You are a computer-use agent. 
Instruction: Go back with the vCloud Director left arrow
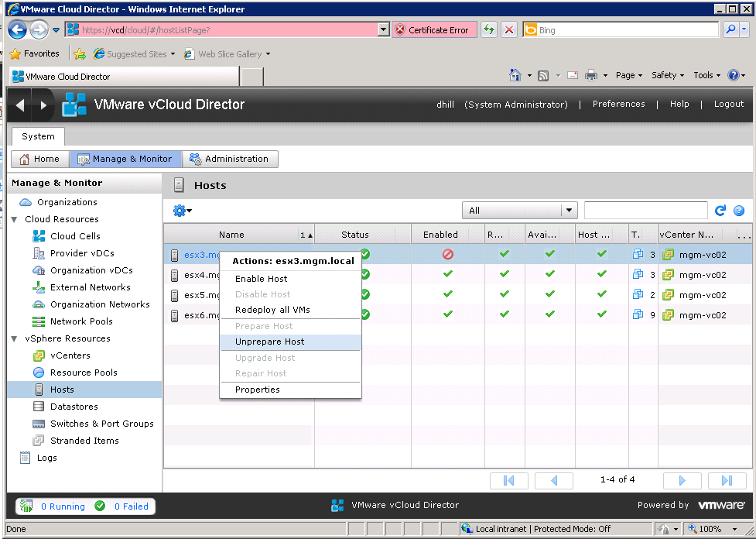pyautogui.click(x=20, y=105)
